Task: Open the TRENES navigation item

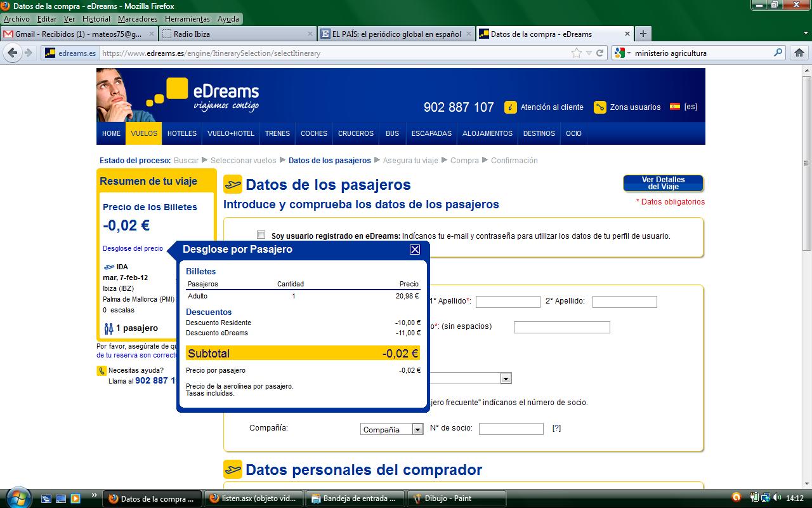Action: [277, 133]
